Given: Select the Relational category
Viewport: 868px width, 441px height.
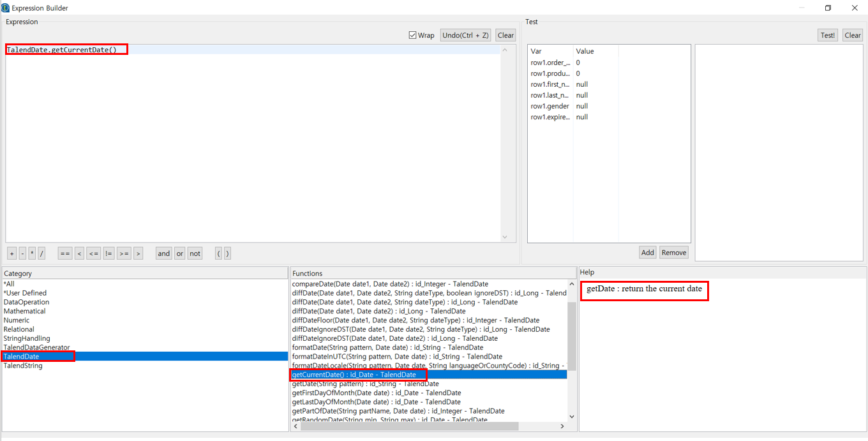Looking at the screenshot, I should coord(146,329).
